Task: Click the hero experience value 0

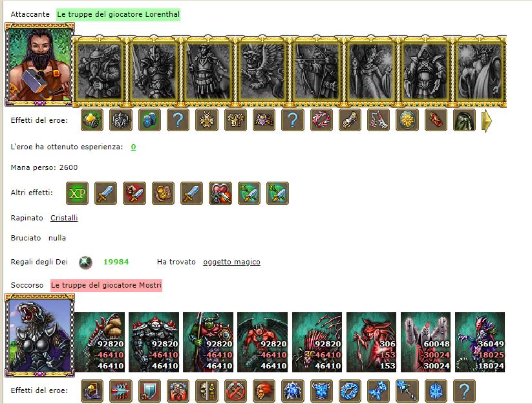Action: tap(133, 147)
